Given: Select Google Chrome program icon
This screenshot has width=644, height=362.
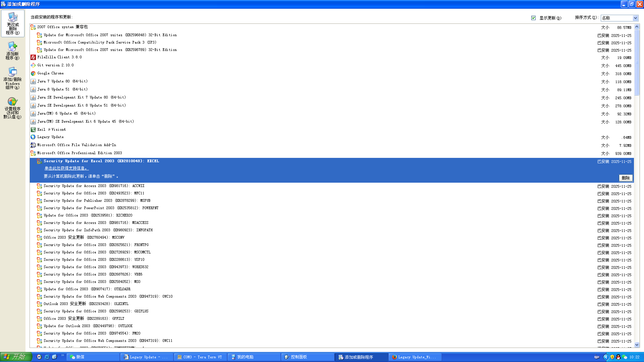Looking at the screenshot, I should tap(33, 73).
